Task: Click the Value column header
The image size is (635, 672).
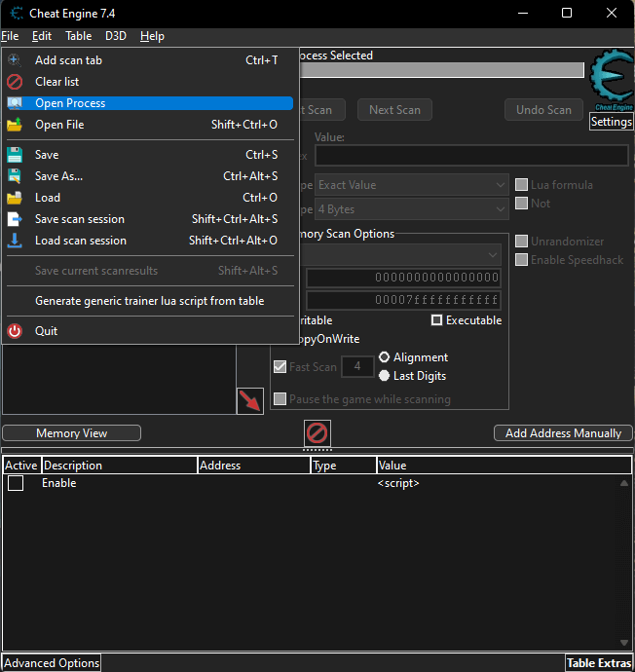Action: click(x=504, y=466)
